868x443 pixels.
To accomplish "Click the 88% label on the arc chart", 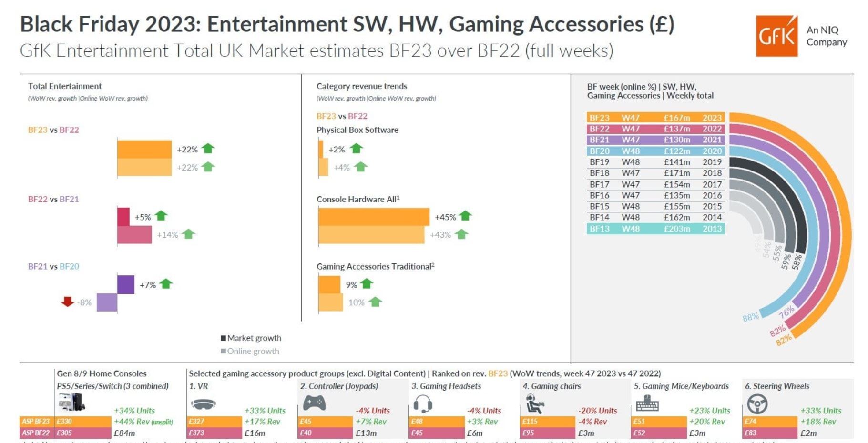I will click(x=750, y=317).
